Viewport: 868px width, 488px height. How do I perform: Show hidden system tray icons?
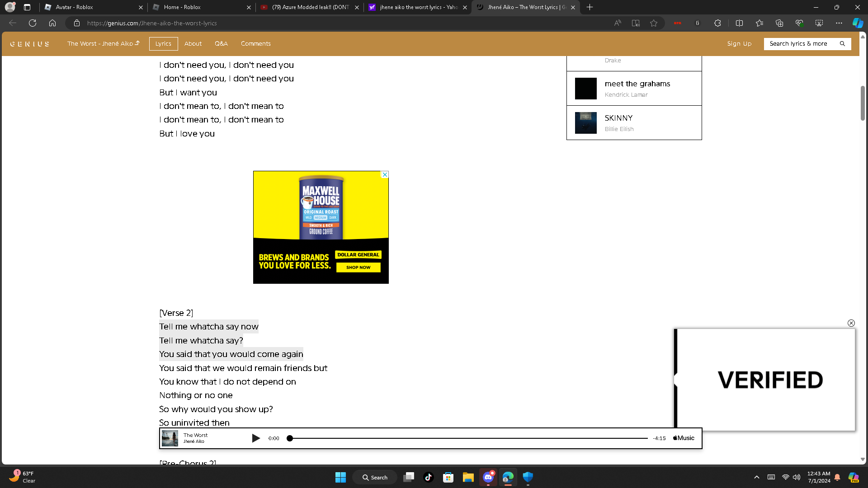757,477
